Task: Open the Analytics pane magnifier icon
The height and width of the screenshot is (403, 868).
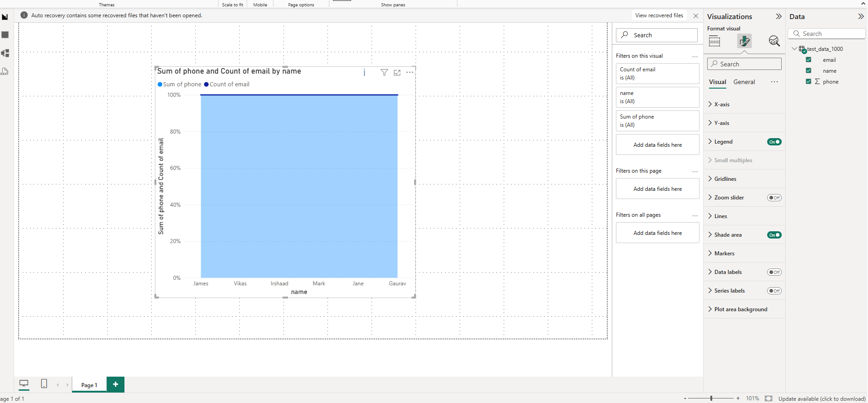Action: (774, 41)
